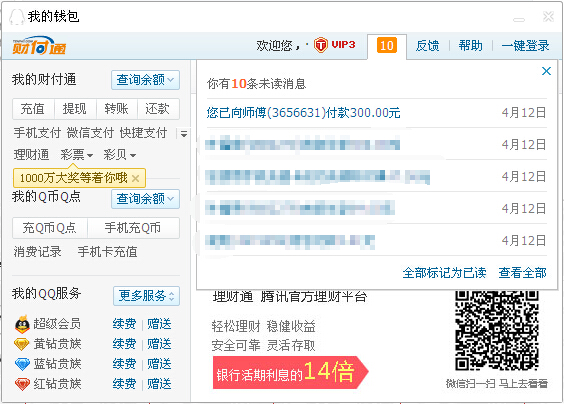The image size is (564, 404).
Task: Click the 充Q币Q点 button
Action: 50,228
